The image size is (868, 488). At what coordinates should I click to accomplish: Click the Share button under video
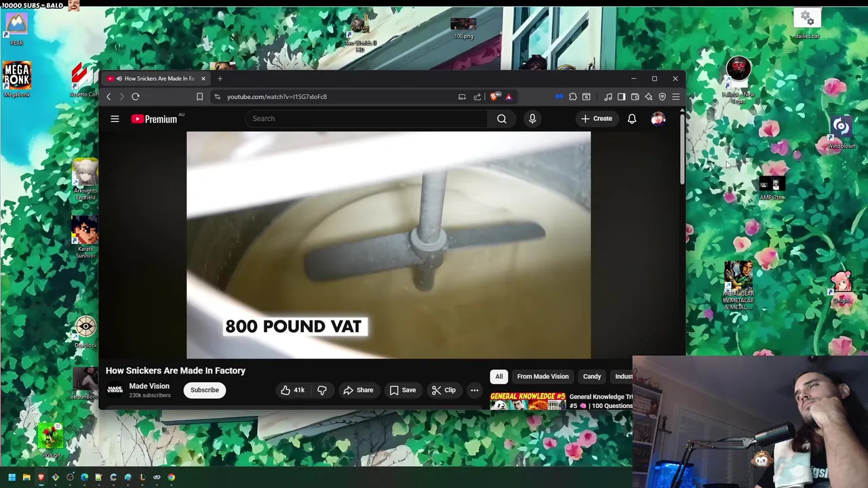point(358,390)
